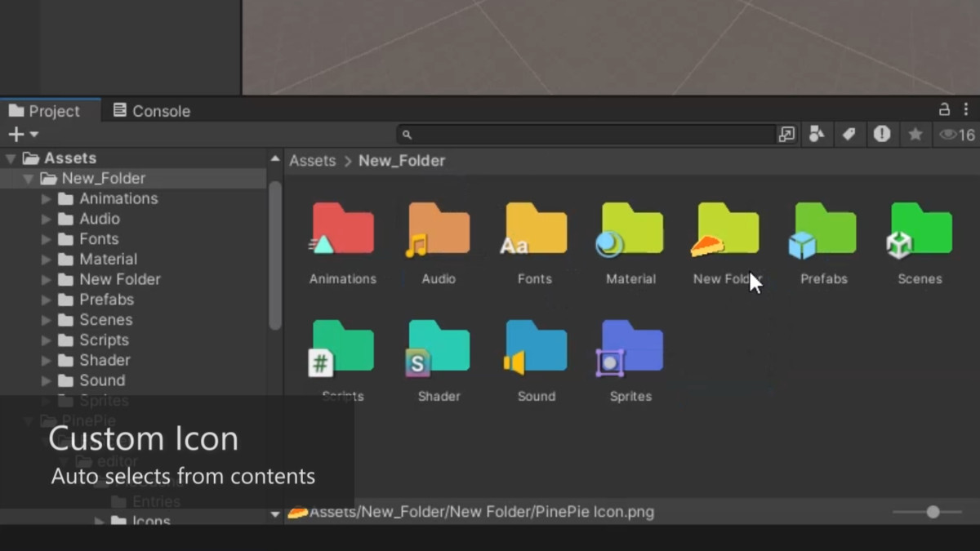Select the New Folder pie icon folder
980x551 pixels.
726,229
